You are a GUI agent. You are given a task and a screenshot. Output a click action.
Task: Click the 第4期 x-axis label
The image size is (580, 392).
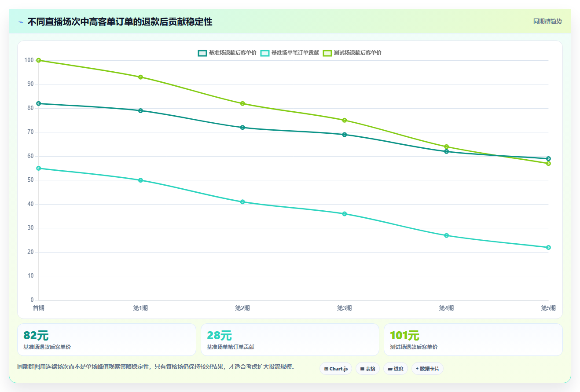coord(446,308)
